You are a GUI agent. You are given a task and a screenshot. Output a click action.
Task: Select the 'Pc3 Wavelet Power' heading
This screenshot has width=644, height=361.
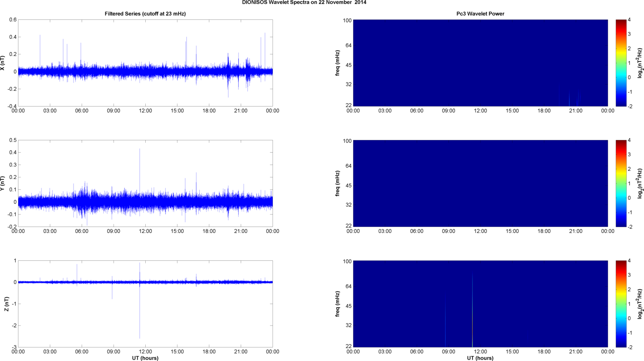click(480, 14)
